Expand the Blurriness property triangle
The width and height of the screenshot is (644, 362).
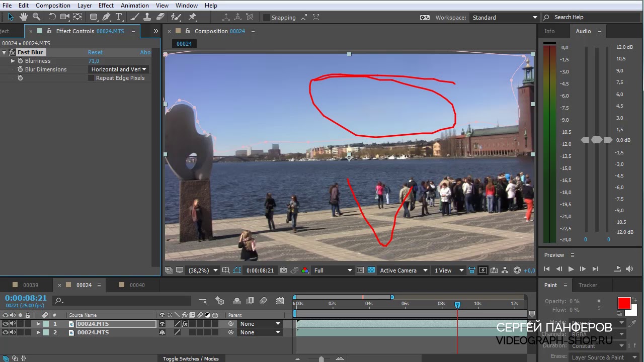[x=13, y=61]
